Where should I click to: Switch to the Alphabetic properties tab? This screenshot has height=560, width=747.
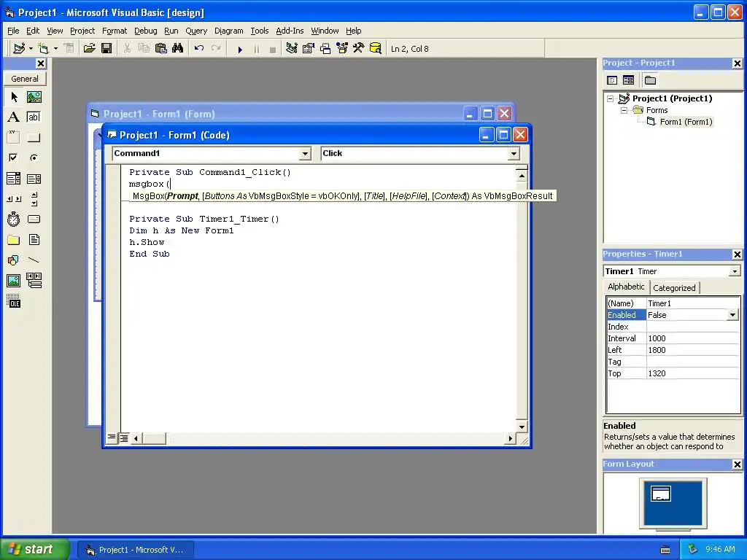click(x=626, y=287)
